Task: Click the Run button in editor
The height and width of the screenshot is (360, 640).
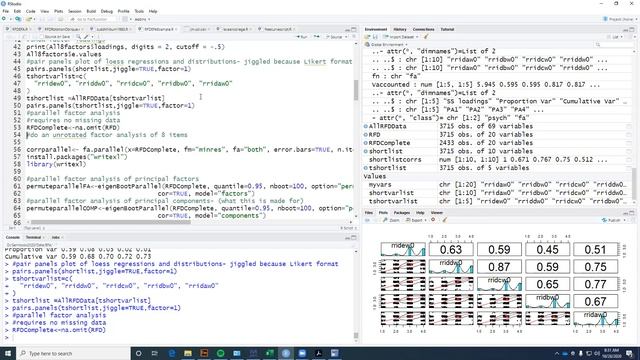Action: (x=302, y=37)
